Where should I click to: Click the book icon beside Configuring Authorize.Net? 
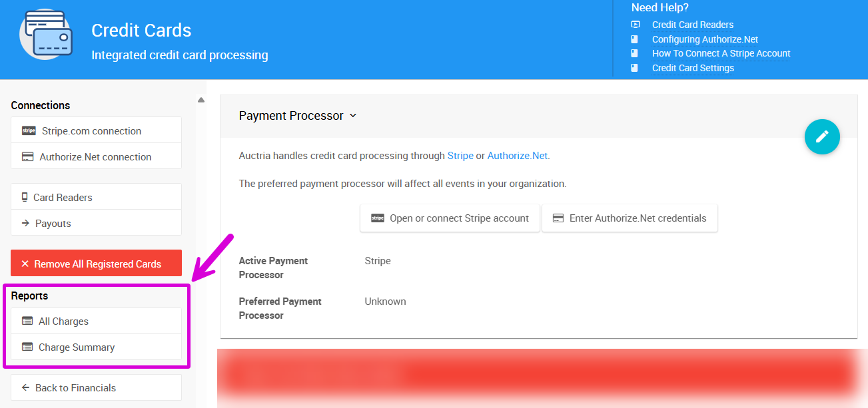pyautogui.click(x=636, y=39)
